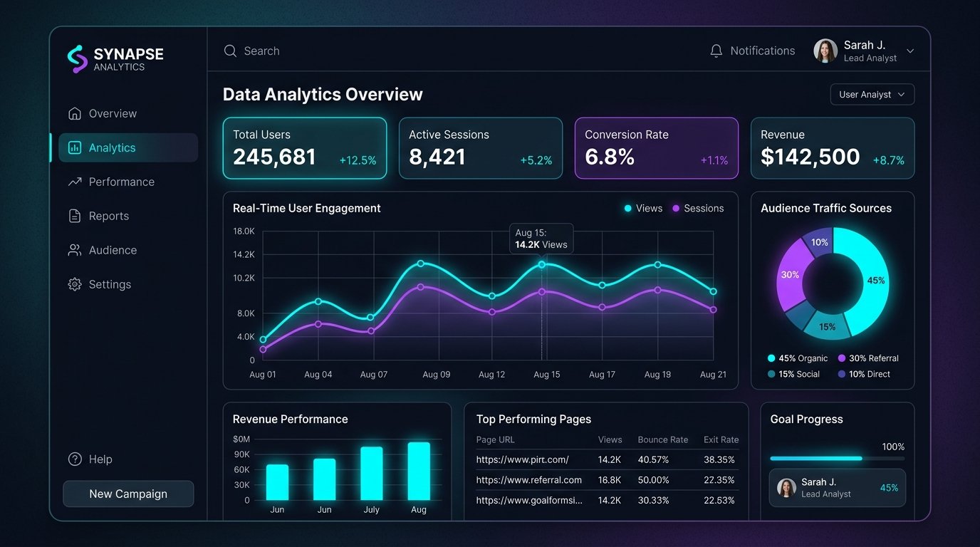Open the Help link
This screenshot has width=980, height=547.
[90, 459]
